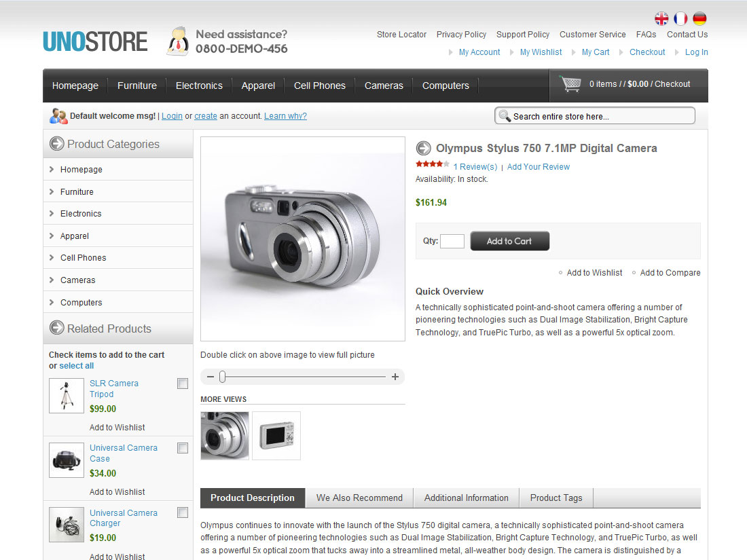The image size is (747, 560).
Task: Click the plus zoom-in icon under the image
Action: 395,377
